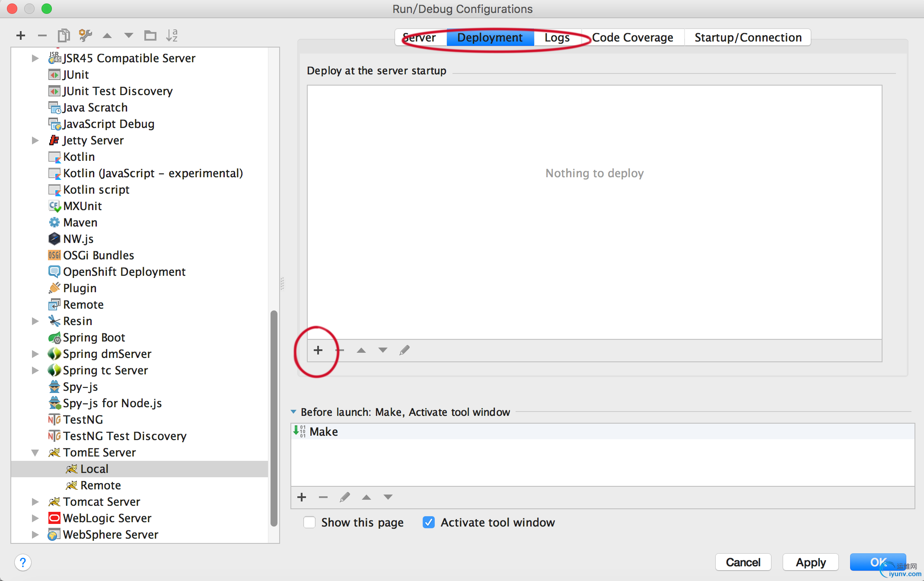Move configuration up with toolbar arrow
Viewport: 924px width, 581px height.
(107, 35)
